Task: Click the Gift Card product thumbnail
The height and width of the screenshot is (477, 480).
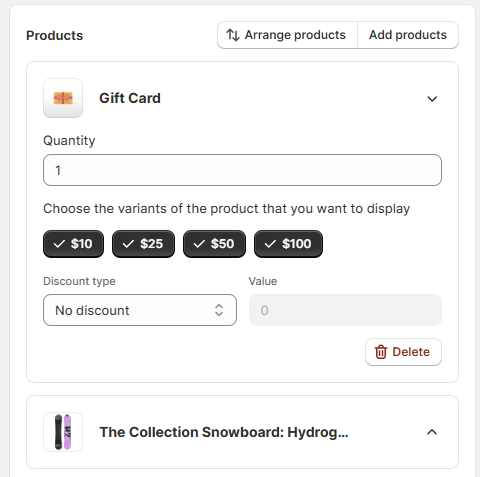Action: [63, 98]
